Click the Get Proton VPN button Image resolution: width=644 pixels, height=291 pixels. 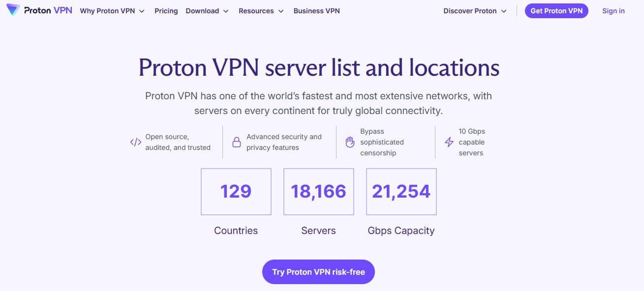[x=556, y=10]
